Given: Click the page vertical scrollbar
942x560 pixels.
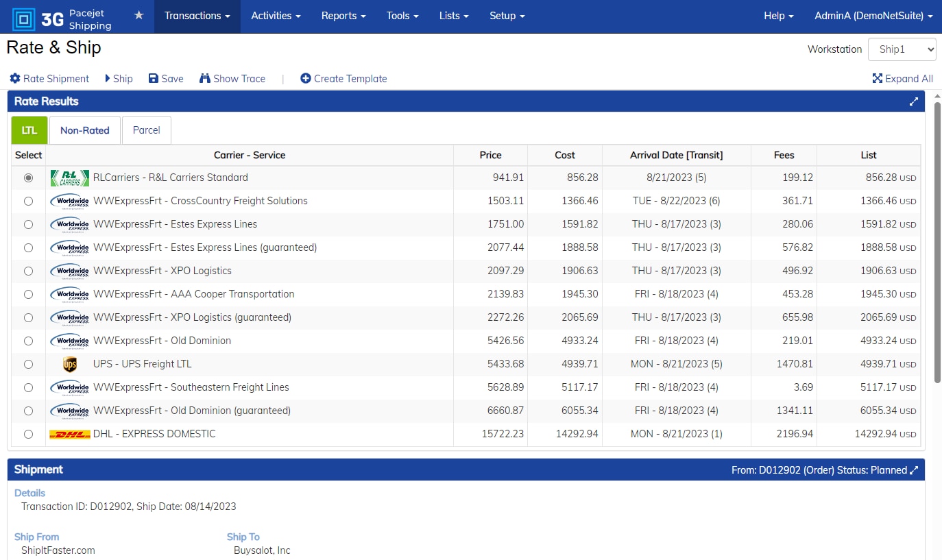Looking at the screenshot, I should coord(937,240).
